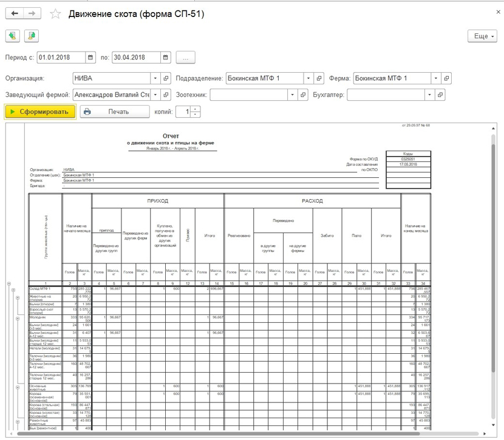
Task: Click the back navigation arrow
Action: [15, 13]
